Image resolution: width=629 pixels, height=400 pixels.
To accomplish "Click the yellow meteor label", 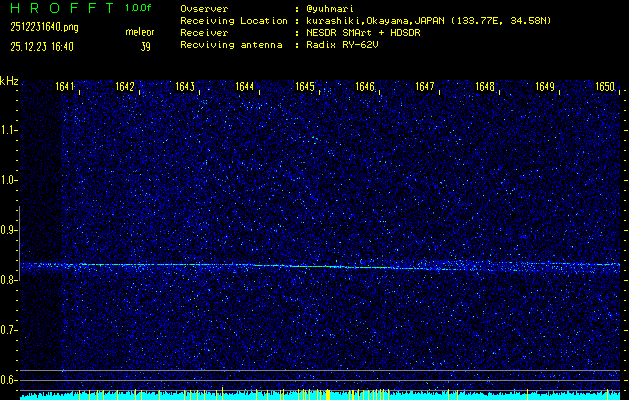I will pos(140,33).
